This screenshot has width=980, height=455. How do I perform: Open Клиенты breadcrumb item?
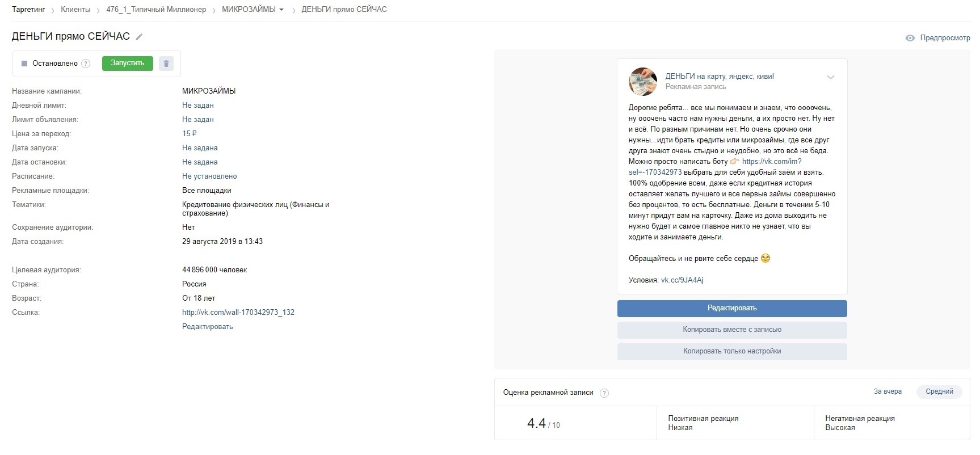coord(75,10)
